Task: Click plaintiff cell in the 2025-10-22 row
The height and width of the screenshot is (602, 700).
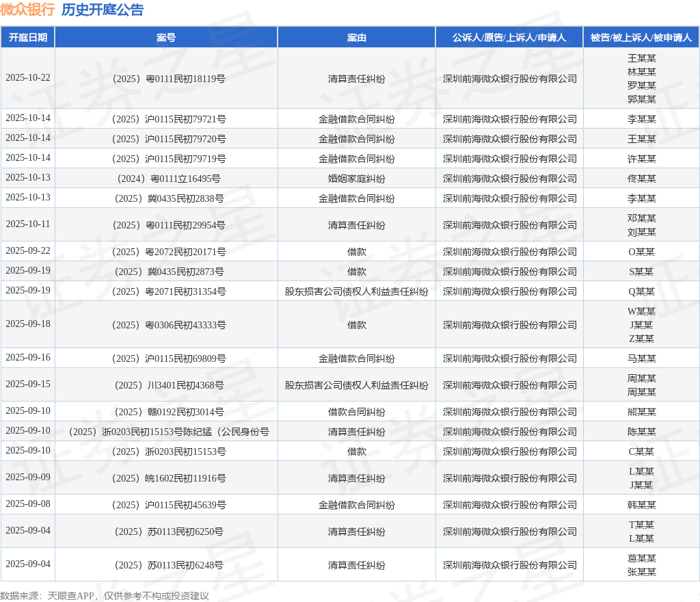Action: [x=509, y=79]
